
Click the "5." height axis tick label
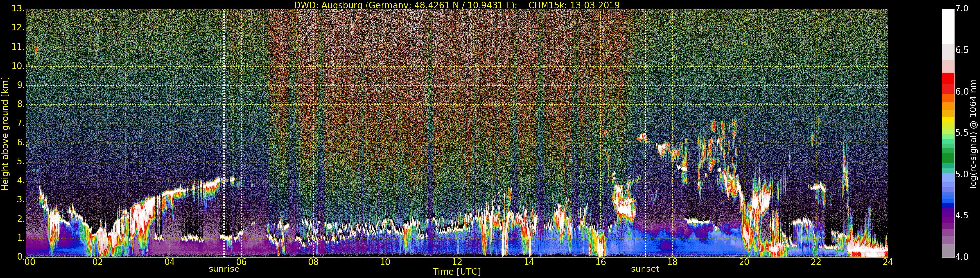pyautogui.click(x=21, y=162)
